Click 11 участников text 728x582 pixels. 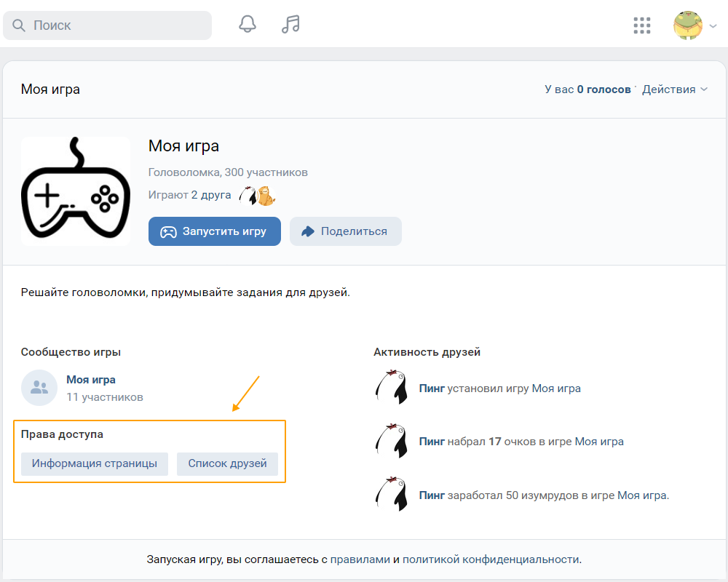coord(104,396)
